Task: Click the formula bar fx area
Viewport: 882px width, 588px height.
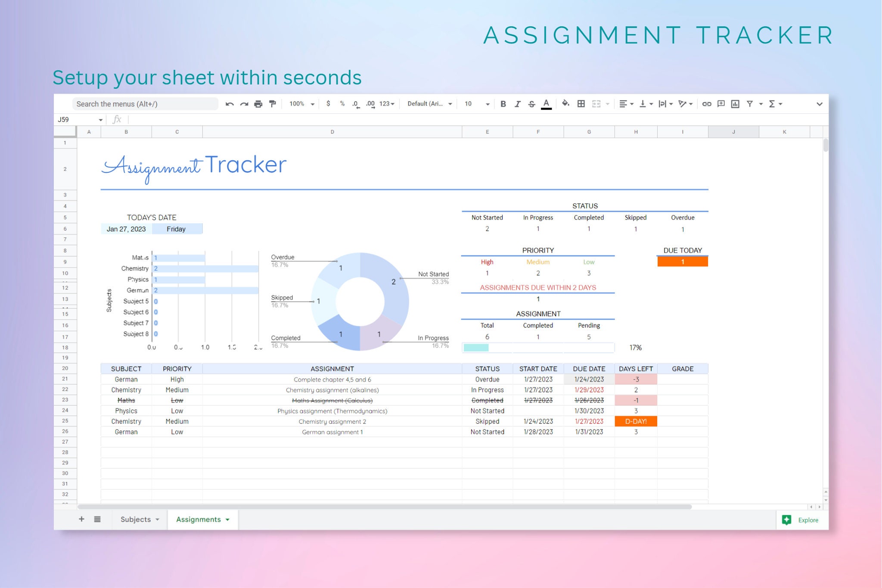Action: pos(474,119)
